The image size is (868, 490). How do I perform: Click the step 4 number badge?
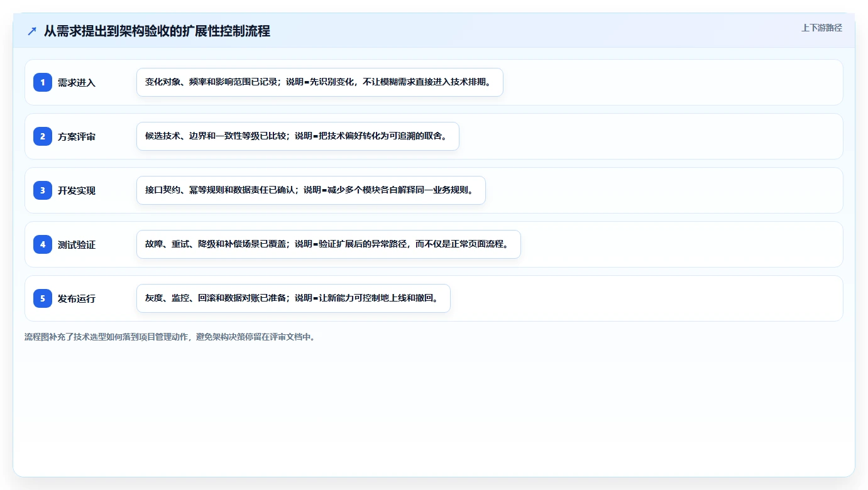[x=43, y=244]
